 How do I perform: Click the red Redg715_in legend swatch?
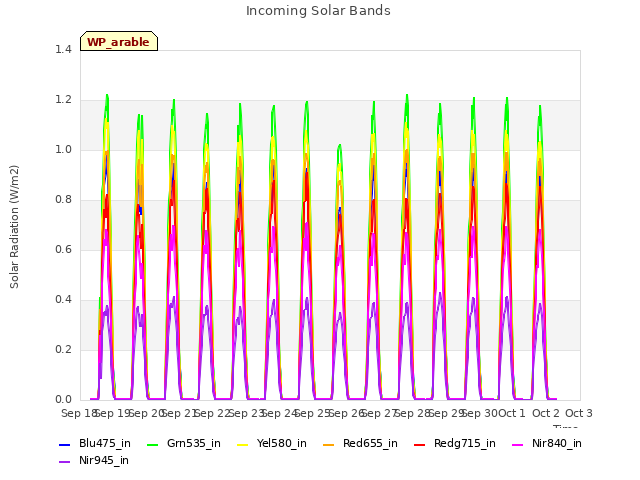point(420,444)
